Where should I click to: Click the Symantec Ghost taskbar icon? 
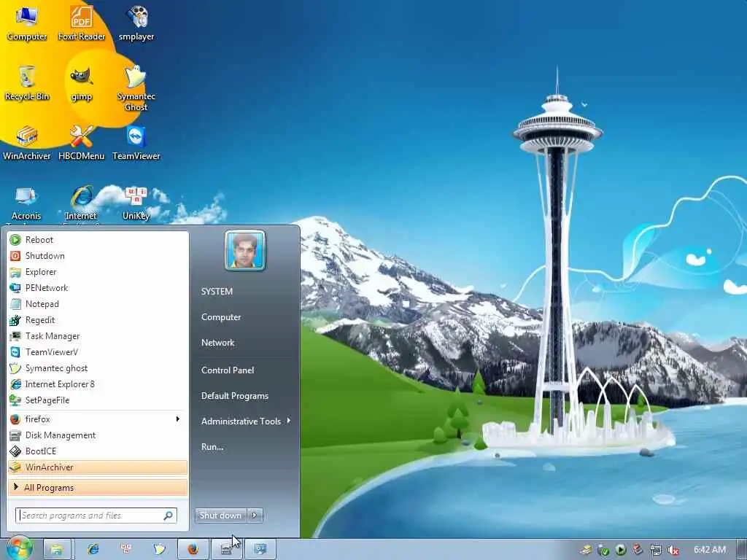pos(159,549)
